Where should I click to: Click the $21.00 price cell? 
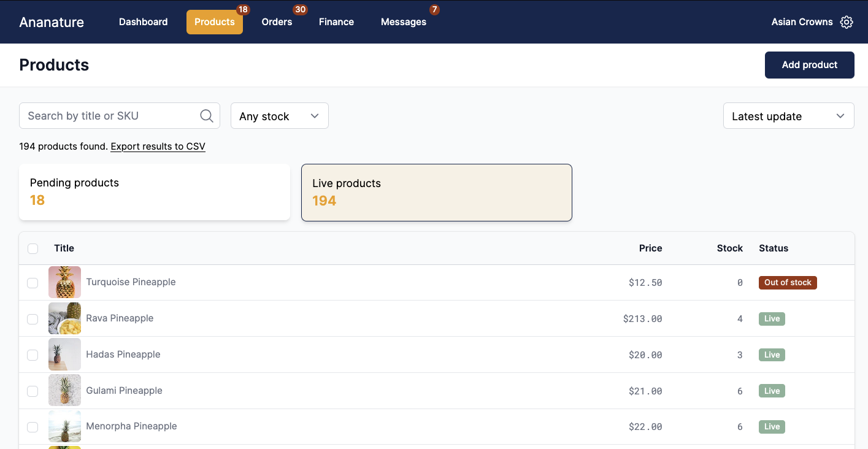pyautogui.click(x=645, y=391)
